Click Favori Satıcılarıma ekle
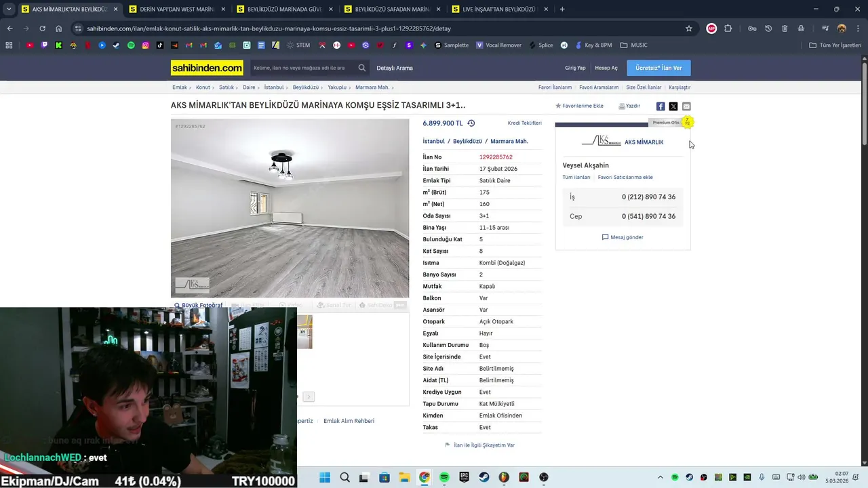 point(625,178)
